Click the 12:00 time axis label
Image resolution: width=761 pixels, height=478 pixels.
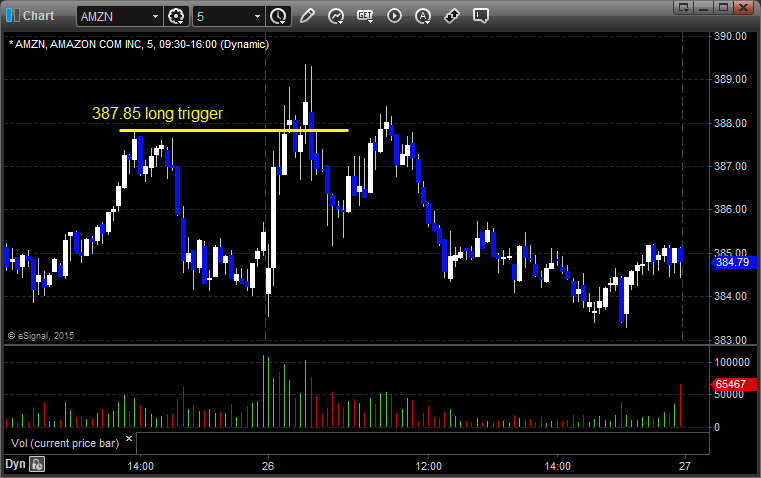(429, 466)
